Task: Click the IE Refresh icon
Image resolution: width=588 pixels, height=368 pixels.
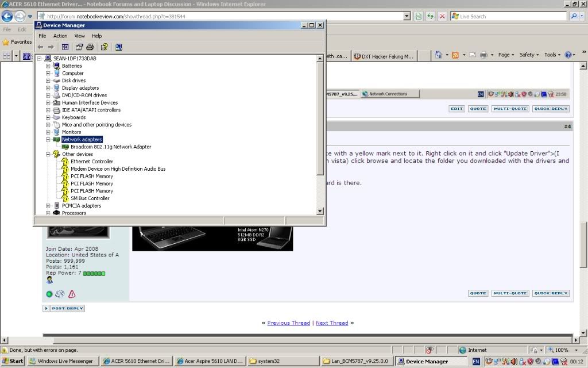Action: 430,16
